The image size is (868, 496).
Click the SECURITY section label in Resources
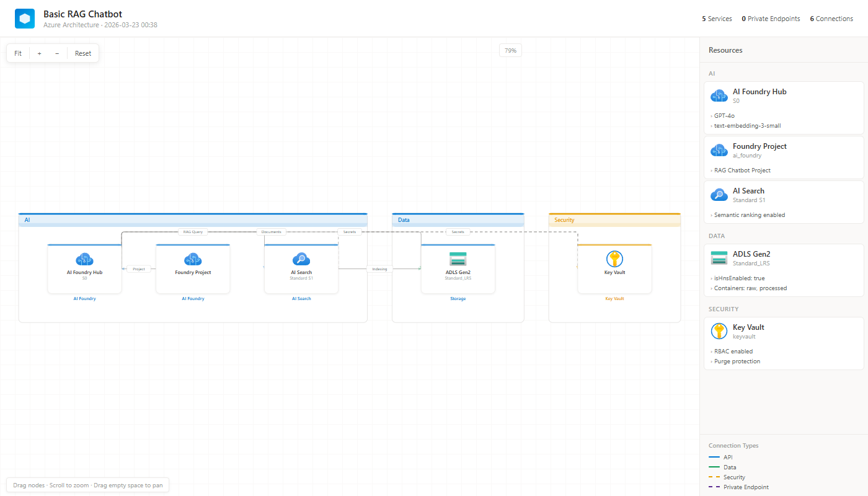(x=724, y=309)
